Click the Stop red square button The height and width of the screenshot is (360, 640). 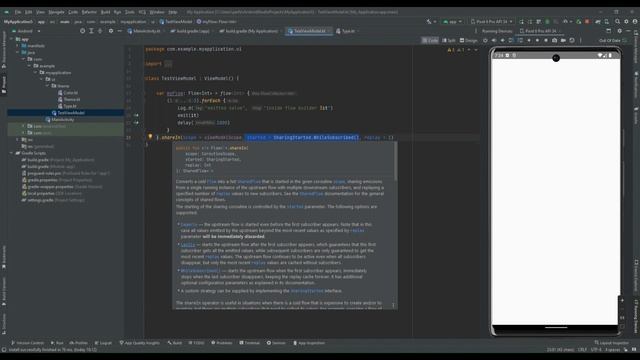pyautogui.click(x=587, y=21)
